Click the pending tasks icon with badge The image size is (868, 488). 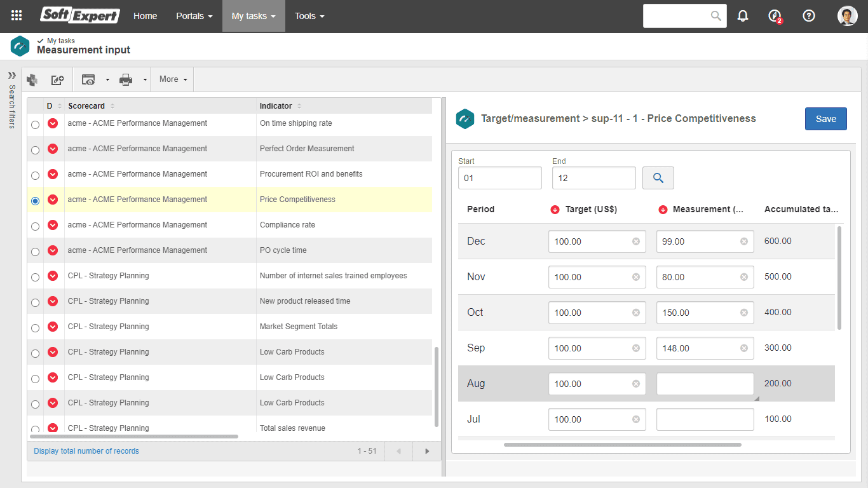click(x=775, y=16)
